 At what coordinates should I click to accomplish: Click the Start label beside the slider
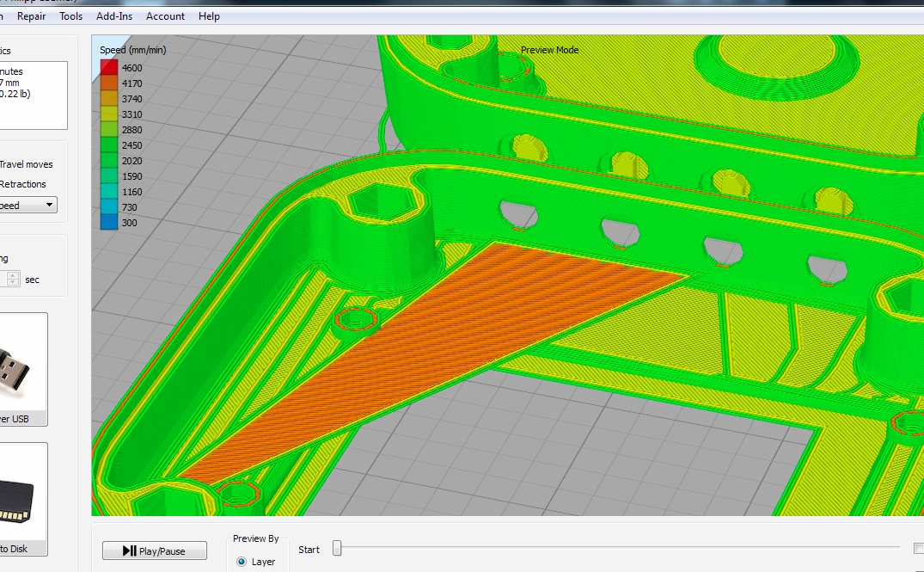pyautogui.click(x=309, y=550)
